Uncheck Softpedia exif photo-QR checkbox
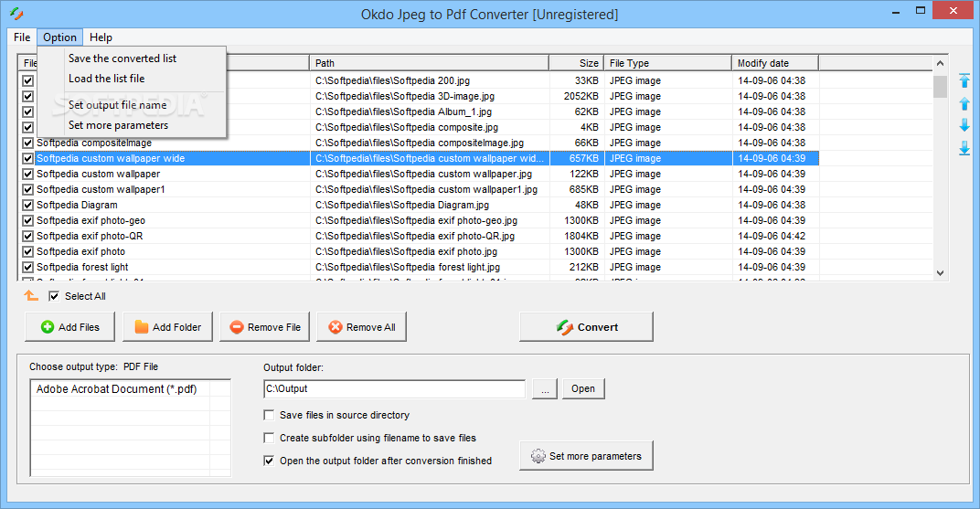Viewport: 980px width, 509px height. click(27, 236)
